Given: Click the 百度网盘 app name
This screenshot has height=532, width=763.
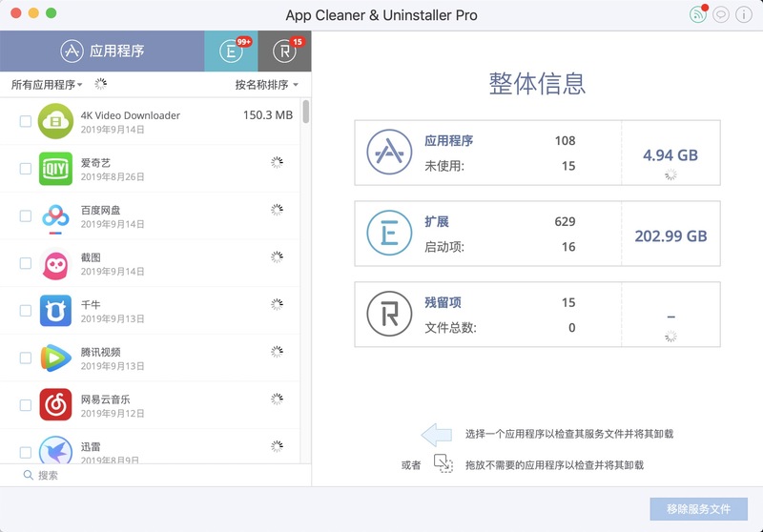Looking at the screenshot, I should tap(101, 210).
